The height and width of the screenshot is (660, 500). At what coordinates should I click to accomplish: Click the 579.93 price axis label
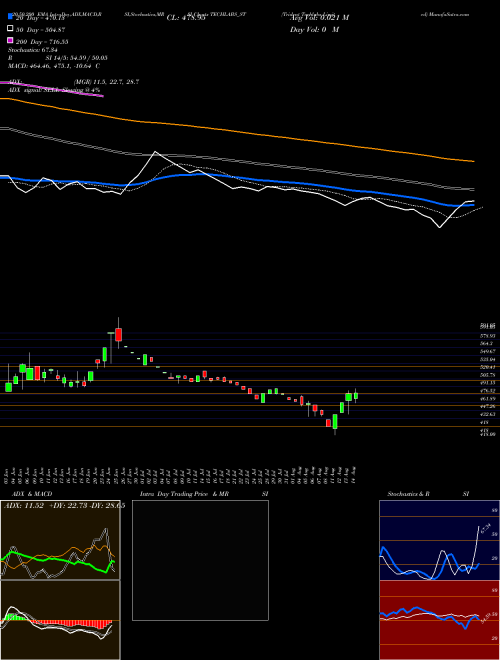[489, 336]
